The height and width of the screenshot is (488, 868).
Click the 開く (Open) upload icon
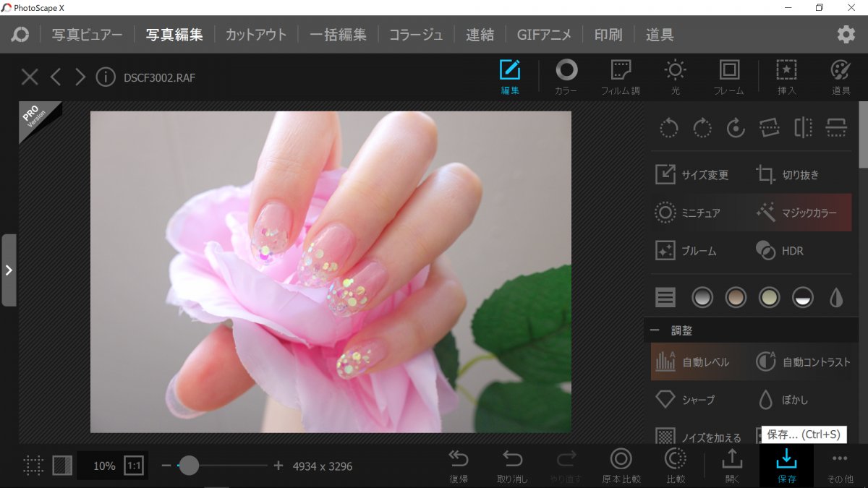(x=732, y=465)
